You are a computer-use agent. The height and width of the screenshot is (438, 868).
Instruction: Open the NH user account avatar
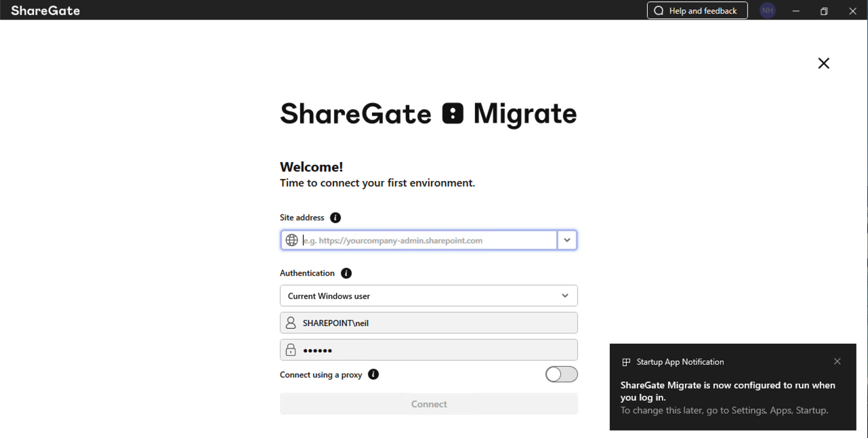[768, 11]
